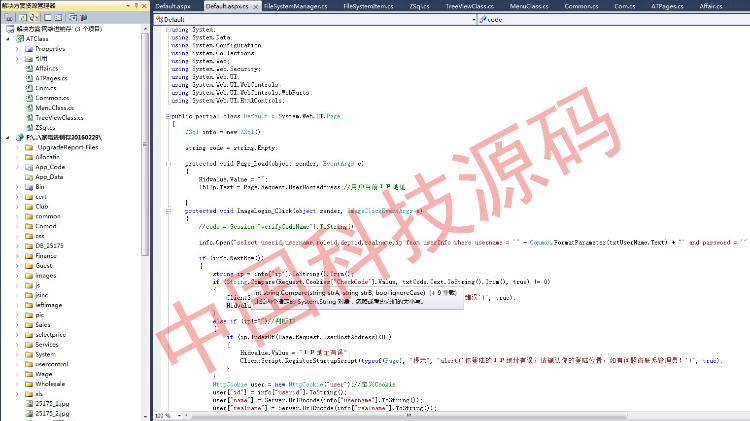Select the App_Code folder icon

point(29,167)
